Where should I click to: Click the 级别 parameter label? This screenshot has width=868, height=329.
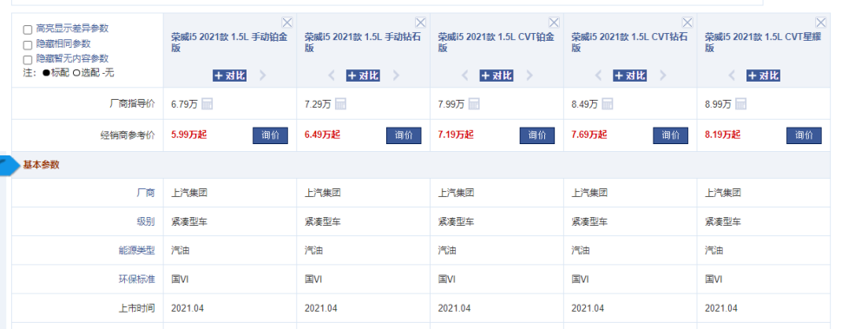tap(146, 221)
